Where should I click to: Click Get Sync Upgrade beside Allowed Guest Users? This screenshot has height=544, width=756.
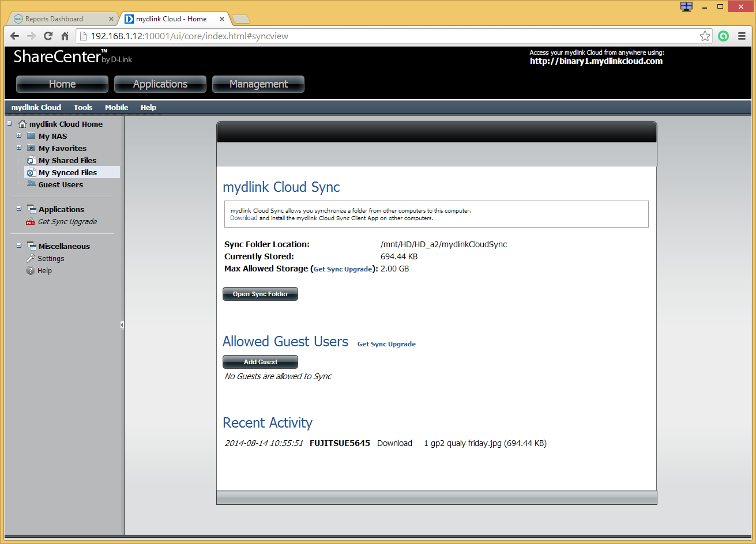point(386,344)
